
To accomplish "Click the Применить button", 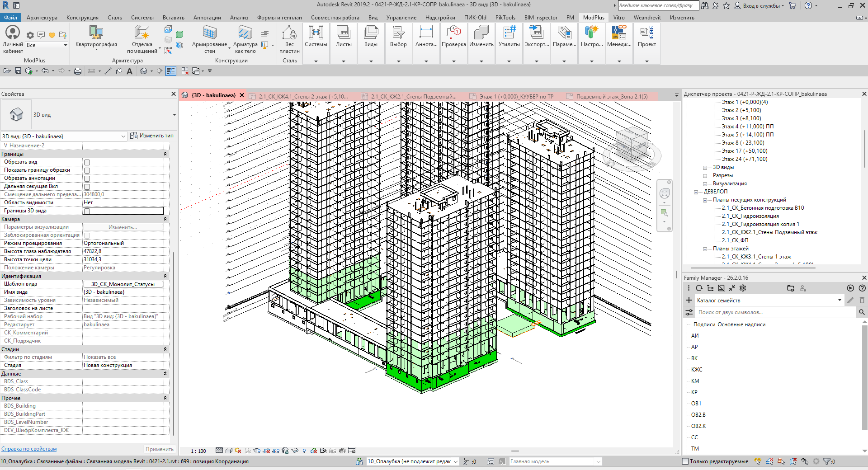I will click(159, 449).
